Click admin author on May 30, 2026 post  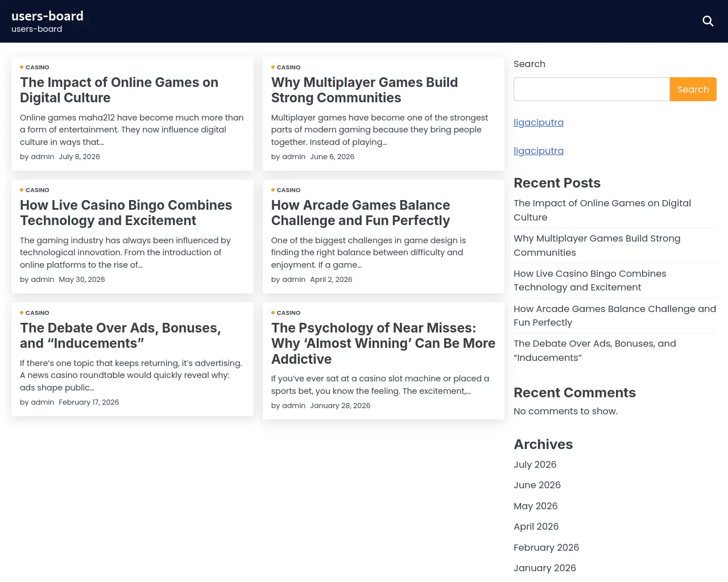click(x=43, y=280)
